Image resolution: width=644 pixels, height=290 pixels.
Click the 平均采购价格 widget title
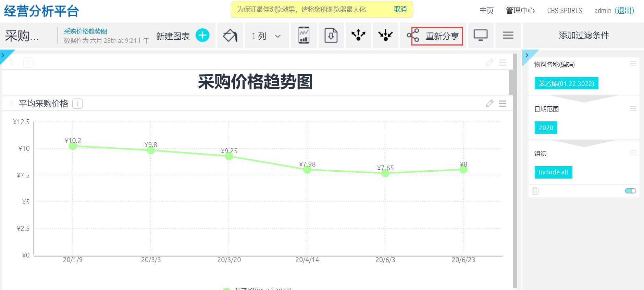click(x=44, y=104)
